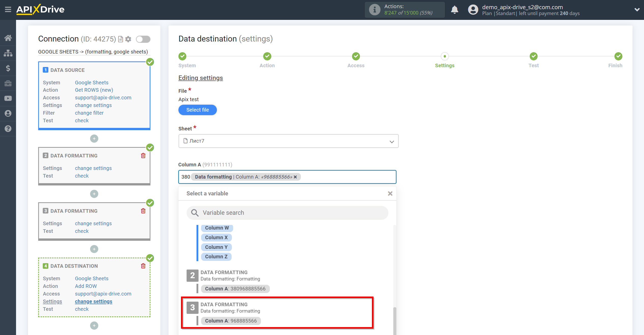
Task: Delete the Data Destination block
Action: point(143,266)
